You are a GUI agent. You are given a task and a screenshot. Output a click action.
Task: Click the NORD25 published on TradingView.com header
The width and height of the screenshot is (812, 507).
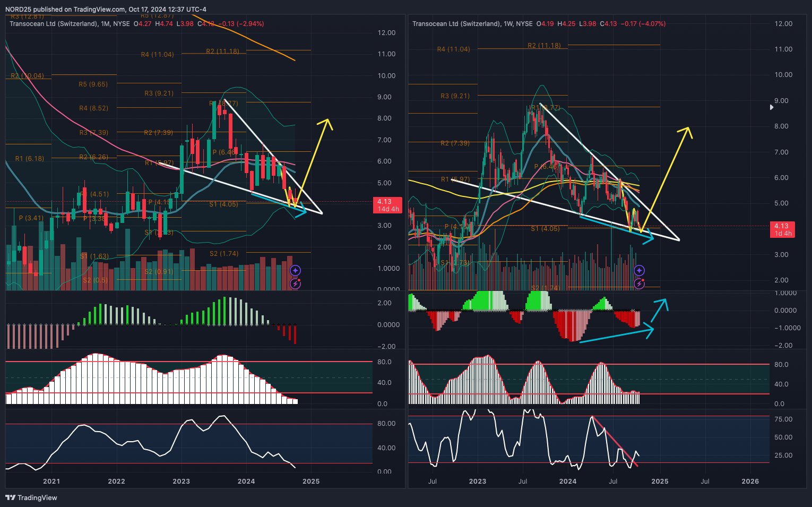[x=106, y=9]
